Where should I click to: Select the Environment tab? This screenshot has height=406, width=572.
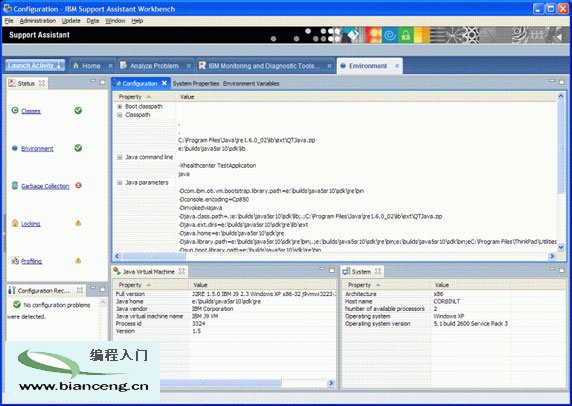pos(368,66)
